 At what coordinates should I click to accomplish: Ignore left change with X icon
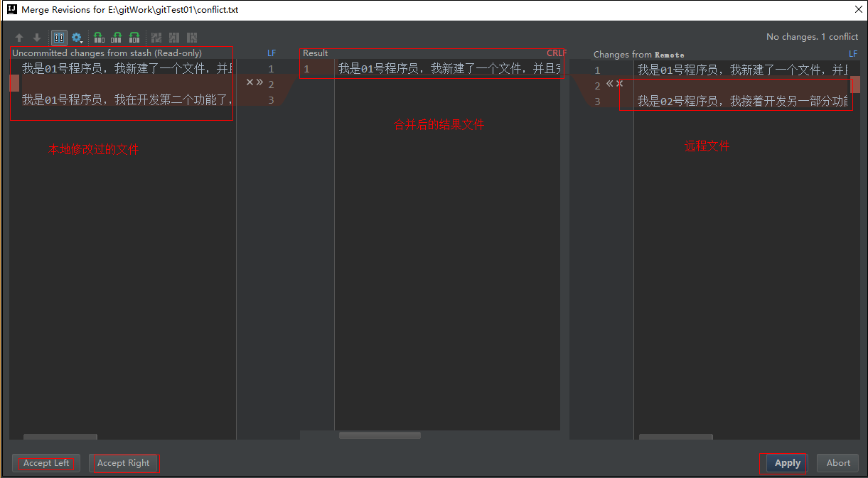tap(250, 82)
